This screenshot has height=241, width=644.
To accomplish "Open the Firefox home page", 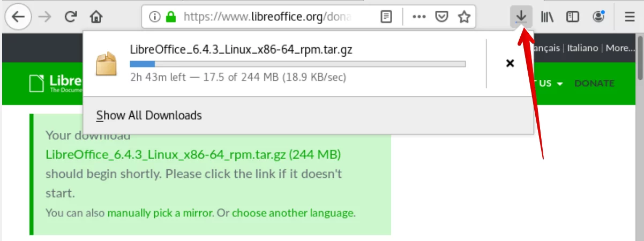I will (96, 17).
